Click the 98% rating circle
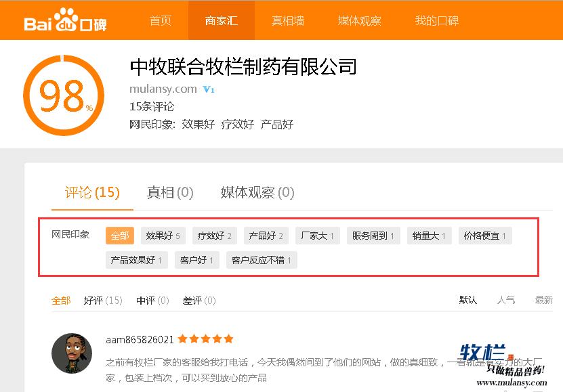 (x=64, y=95)
